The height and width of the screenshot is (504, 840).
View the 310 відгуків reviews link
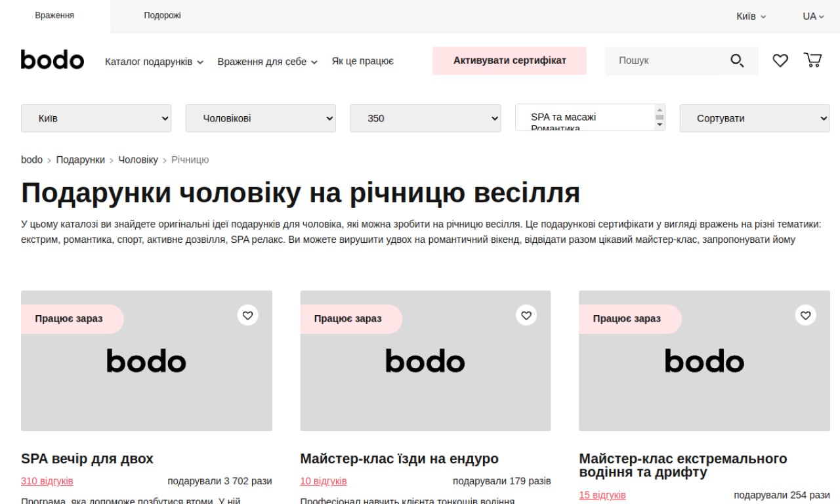click(47, 481)
